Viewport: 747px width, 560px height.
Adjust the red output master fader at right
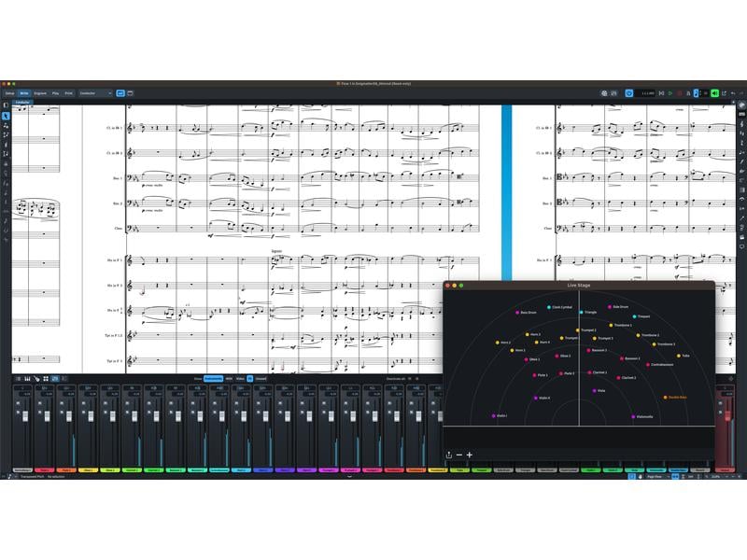[727, 415]
